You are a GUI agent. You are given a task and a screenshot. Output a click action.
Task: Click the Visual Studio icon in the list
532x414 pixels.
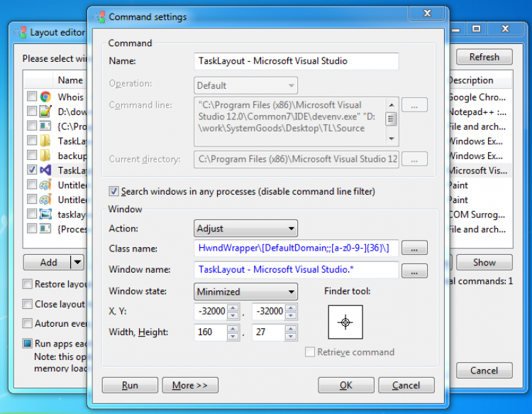coord(45,170)
